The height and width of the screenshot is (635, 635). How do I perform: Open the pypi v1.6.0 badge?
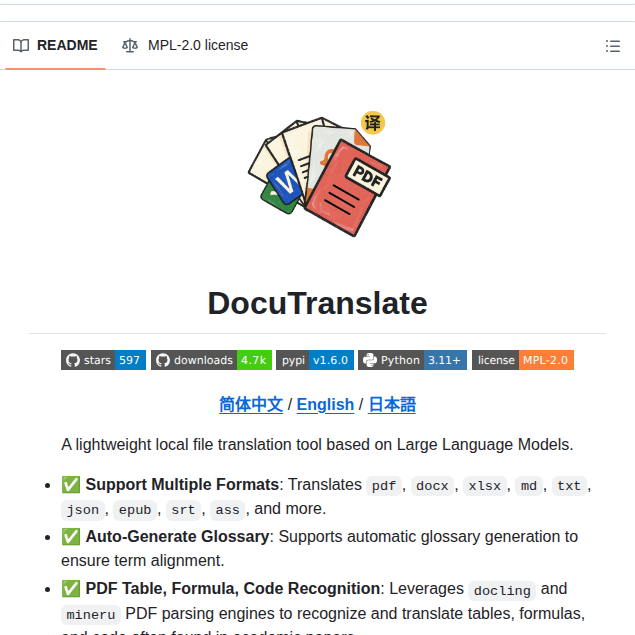315,360
